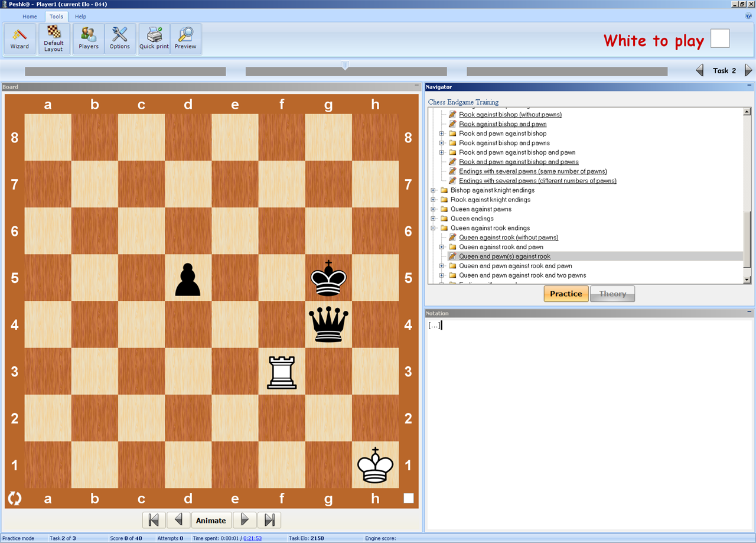The width and height of the screenshot is (756, 543).
Task: Click the total time 0:21:53 link
Action: point(252,538)
